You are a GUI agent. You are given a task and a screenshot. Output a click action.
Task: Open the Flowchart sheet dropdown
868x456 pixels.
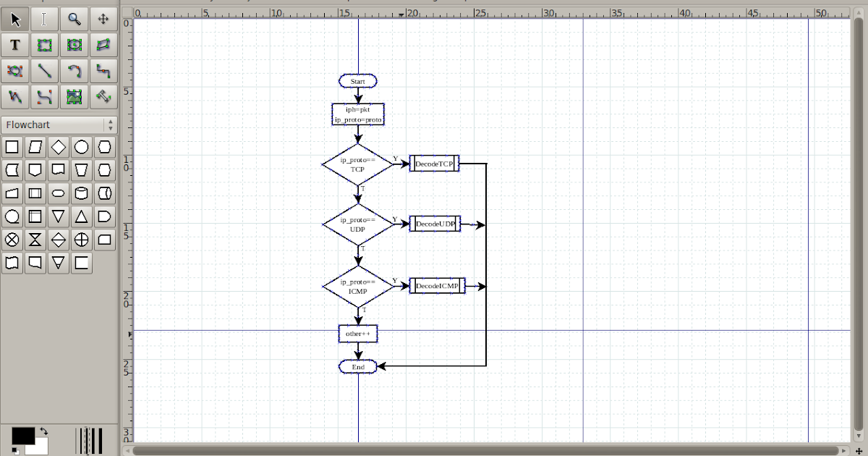click(59, 124)
